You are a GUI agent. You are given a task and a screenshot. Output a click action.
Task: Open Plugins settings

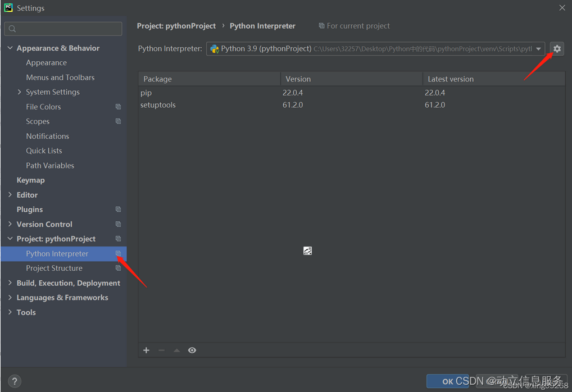pyautogui.click(x=30, y=209)
